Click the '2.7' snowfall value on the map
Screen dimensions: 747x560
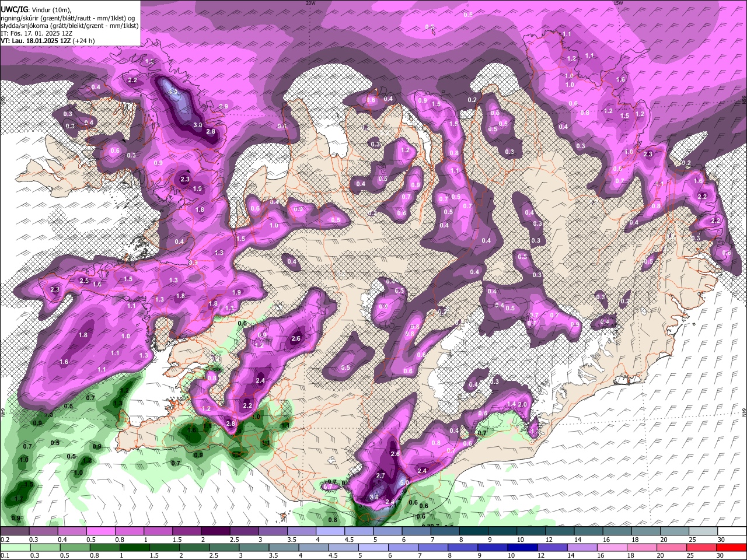tap(381, 476)
